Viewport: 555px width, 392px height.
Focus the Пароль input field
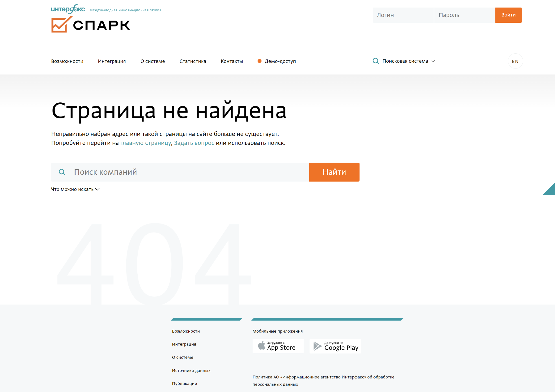pos(464,15)
